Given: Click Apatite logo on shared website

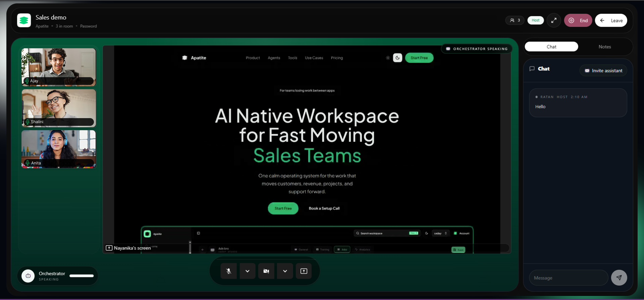Looking at the screenshot, I should click(194, 58).
